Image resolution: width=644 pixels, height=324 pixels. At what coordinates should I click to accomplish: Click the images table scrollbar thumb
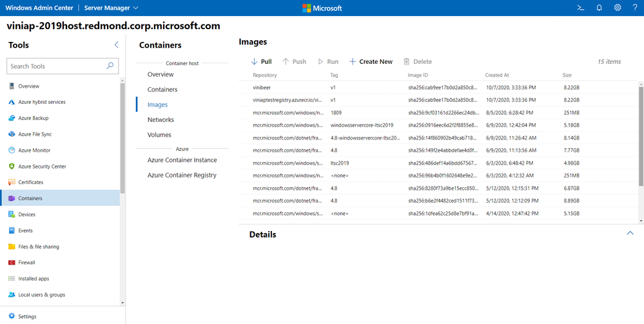click(x=641, y=136)
